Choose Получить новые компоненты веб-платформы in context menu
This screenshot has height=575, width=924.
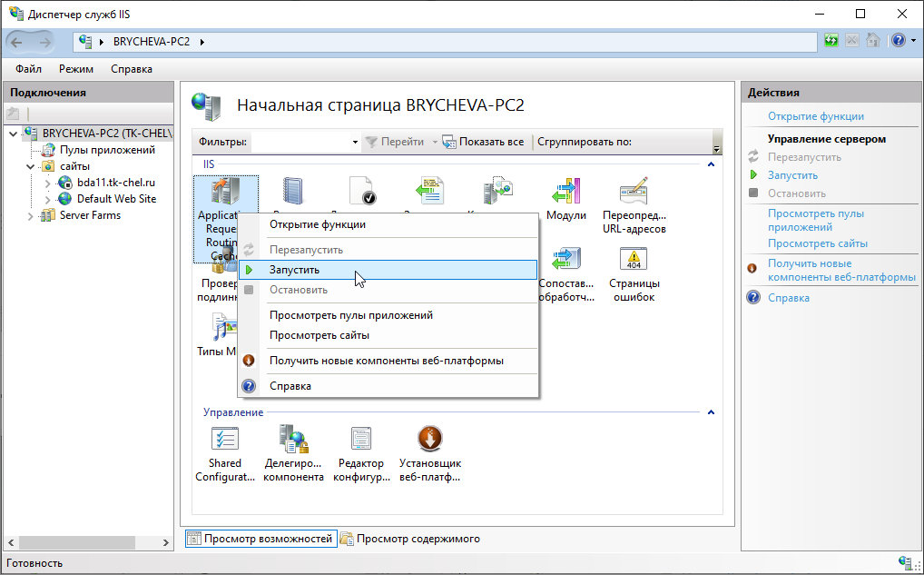pyautogui.click(x=388, y=361)
